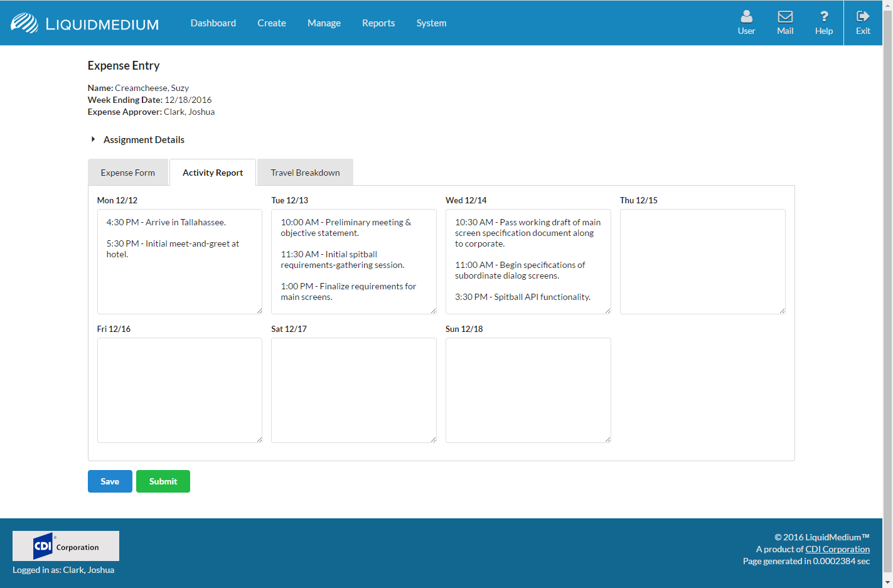This screenshot has width=893, height=588.
Task: Click the LiquidMedium logo icon
Action: (x=24, y=23)
